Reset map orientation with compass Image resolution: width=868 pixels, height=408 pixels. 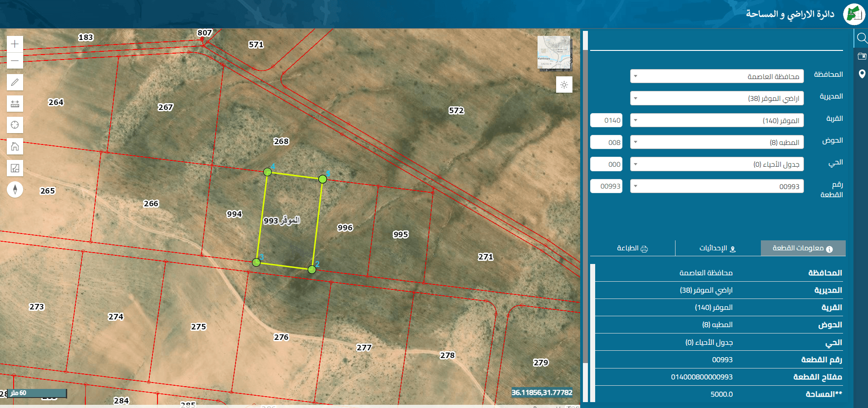tap(15, 189)
